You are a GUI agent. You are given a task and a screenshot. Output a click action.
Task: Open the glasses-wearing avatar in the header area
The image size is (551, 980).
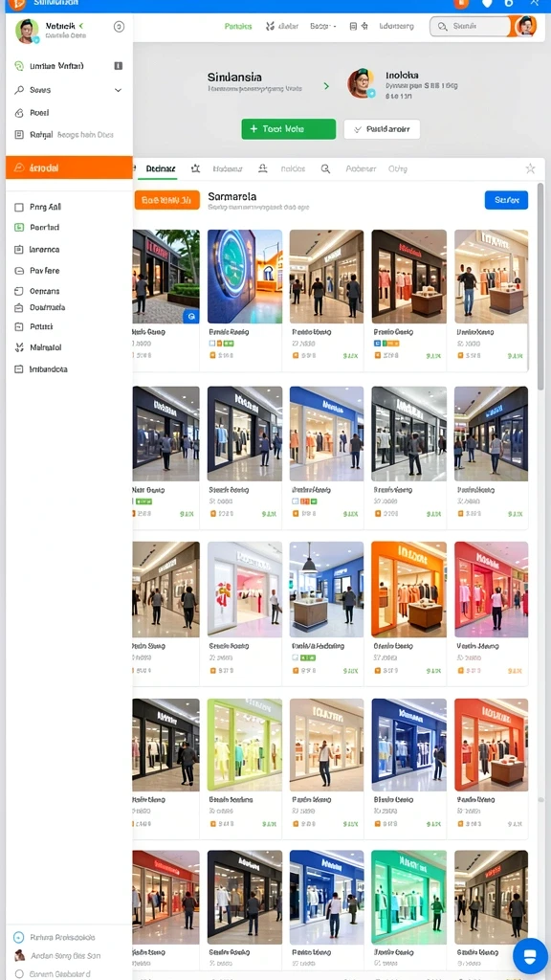pyautogui.click(x=361, y=83)
